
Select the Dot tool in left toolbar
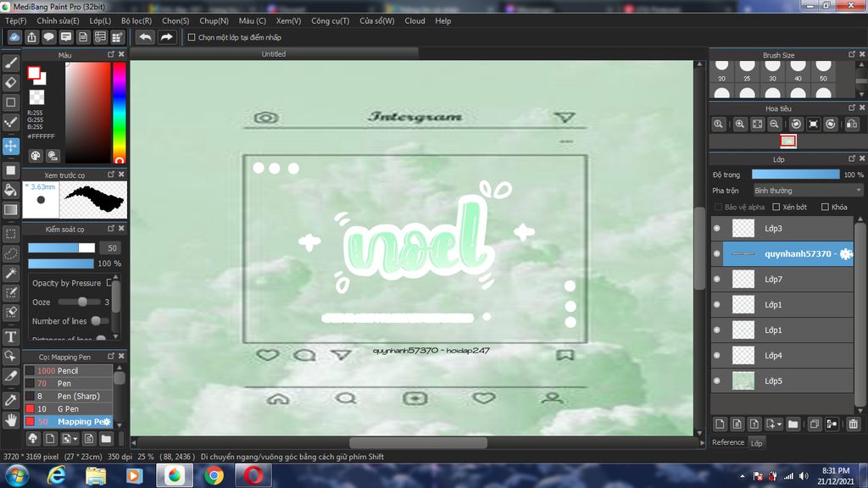point(10,122)
